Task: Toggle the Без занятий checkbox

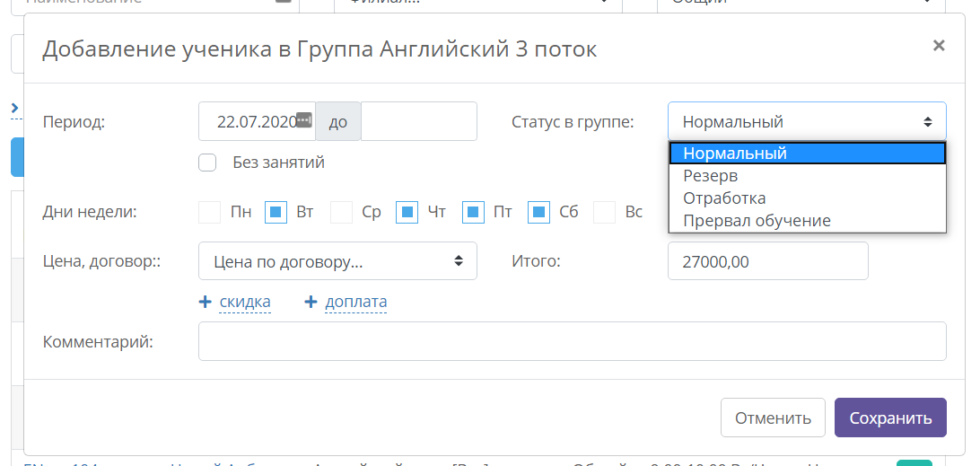Action: pyautogui.click(x=207, y=163)
